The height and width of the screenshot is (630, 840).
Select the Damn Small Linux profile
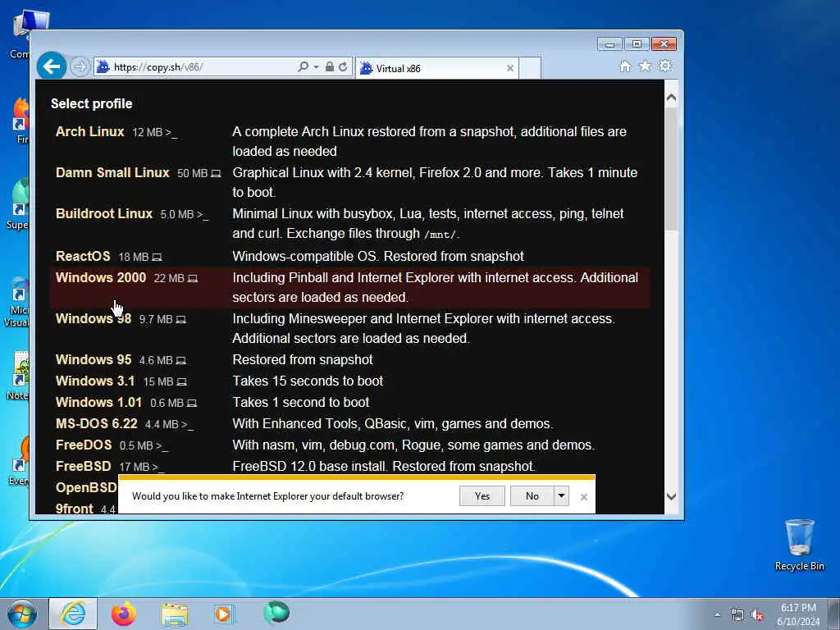(112, 172)
